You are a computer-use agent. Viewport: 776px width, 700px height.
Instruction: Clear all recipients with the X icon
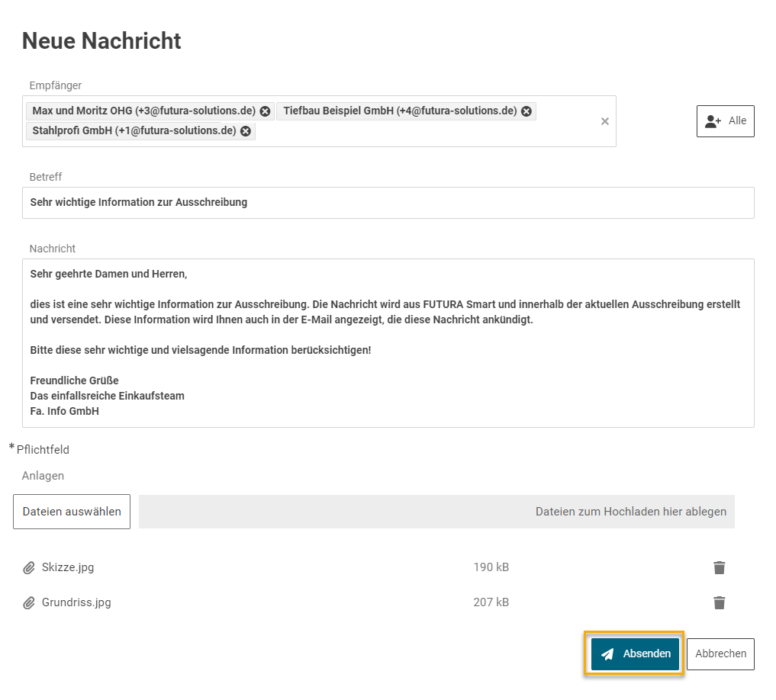(x=605, y=121)
